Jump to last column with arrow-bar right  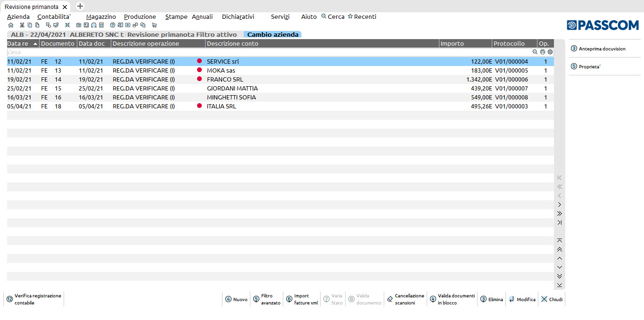pos(560,222)
